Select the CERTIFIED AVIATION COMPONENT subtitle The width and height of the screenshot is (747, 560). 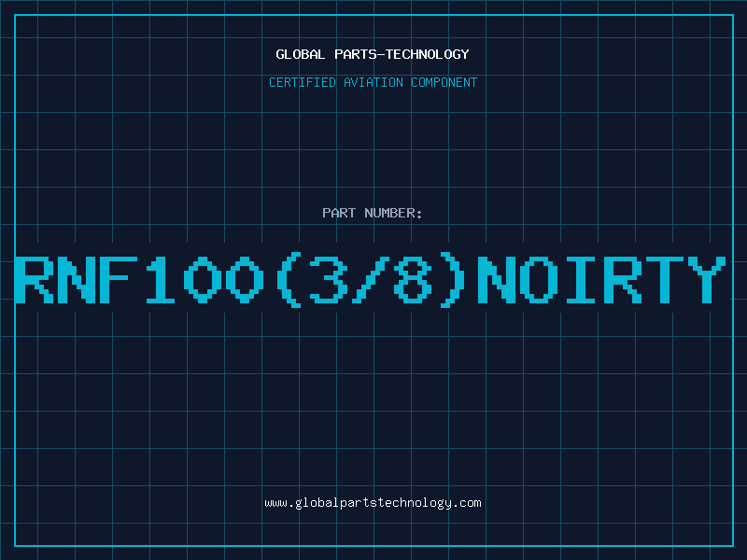point(373,82)
